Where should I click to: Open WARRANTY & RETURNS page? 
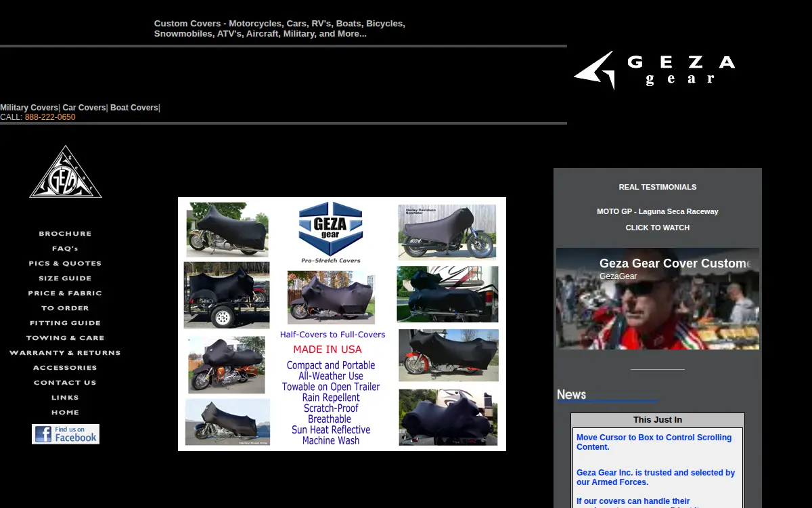pos(65,353)
